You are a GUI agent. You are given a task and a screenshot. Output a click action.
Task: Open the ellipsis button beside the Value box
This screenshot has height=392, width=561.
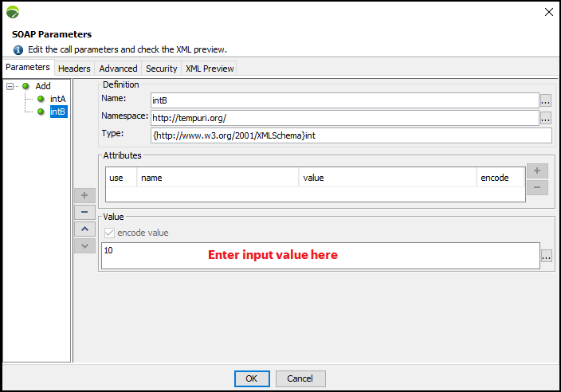click(547, 256)
